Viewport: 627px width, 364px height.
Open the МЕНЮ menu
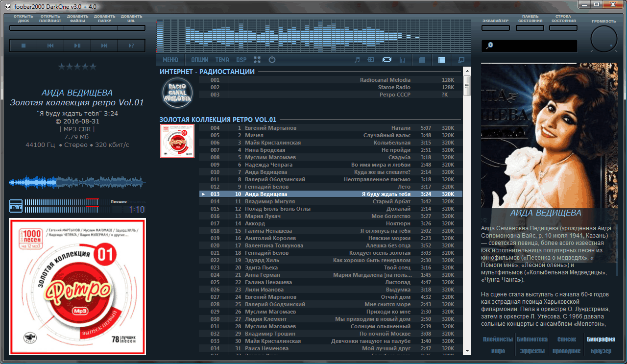170,60
